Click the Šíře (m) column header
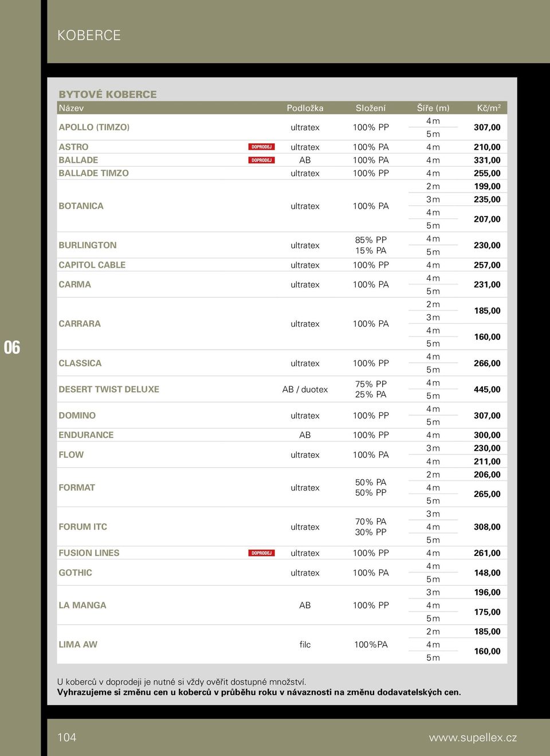Image resolution: width=550 pixels, height=756 pixels. click(433, 108)
